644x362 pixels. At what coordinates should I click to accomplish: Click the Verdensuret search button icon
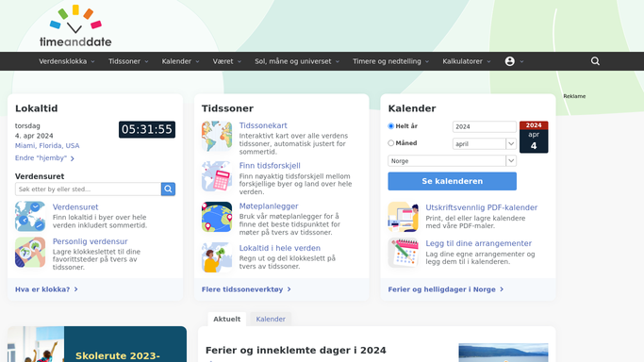click(x=168, y=189)
